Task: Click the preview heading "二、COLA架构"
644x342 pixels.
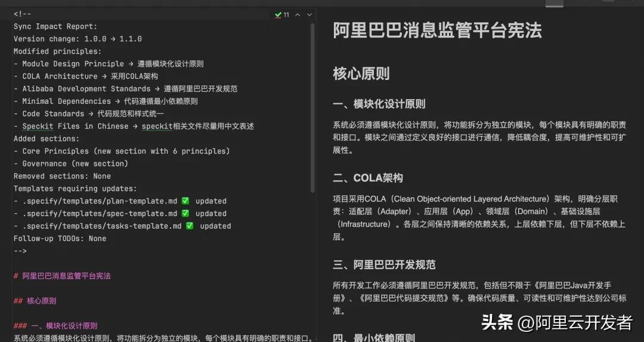Action: [x=368, y=178]
